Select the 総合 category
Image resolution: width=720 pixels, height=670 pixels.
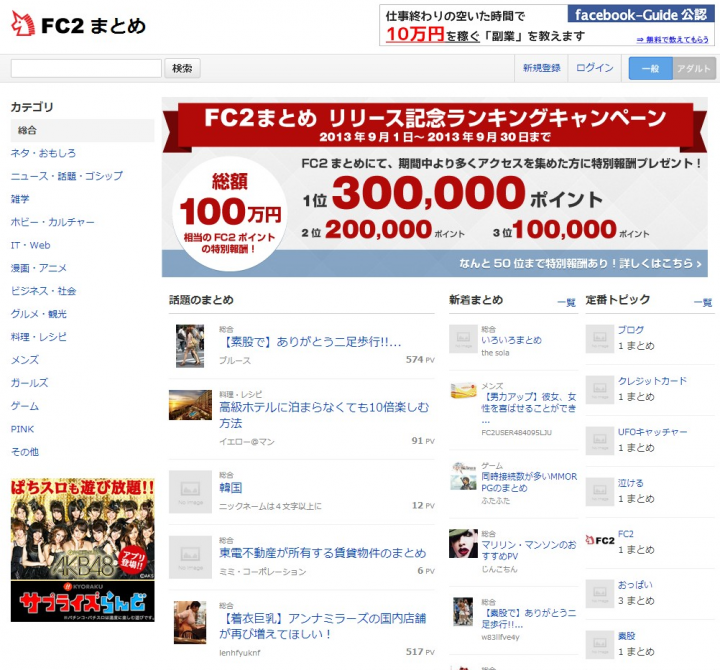[83, 130]
